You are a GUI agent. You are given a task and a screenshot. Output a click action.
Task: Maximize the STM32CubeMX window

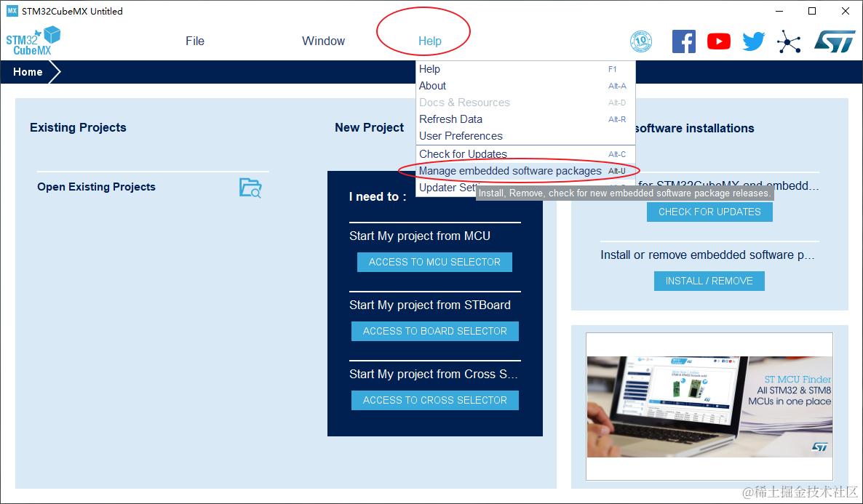[812, 11]
